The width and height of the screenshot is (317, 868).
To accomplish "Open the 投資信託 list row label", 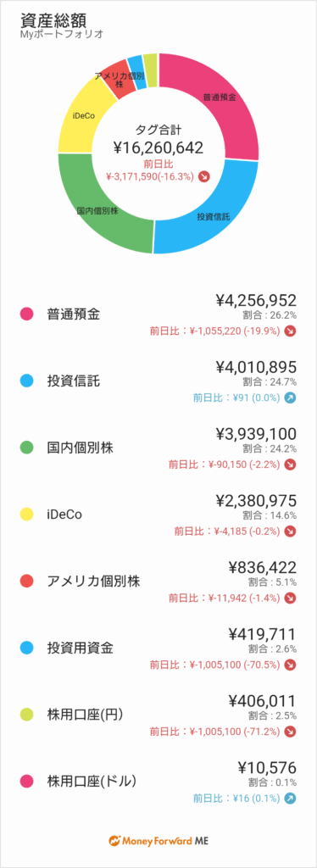I will [74, 381].
